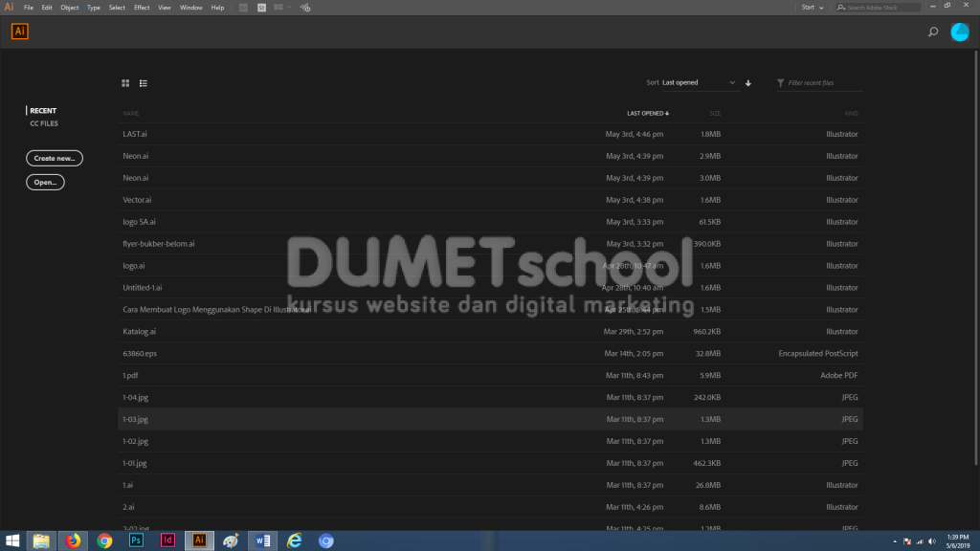The height and width of the screenshot is (551, 980).
Task: Open 1-01.jpg from recent list
Action: coord(490,463)
